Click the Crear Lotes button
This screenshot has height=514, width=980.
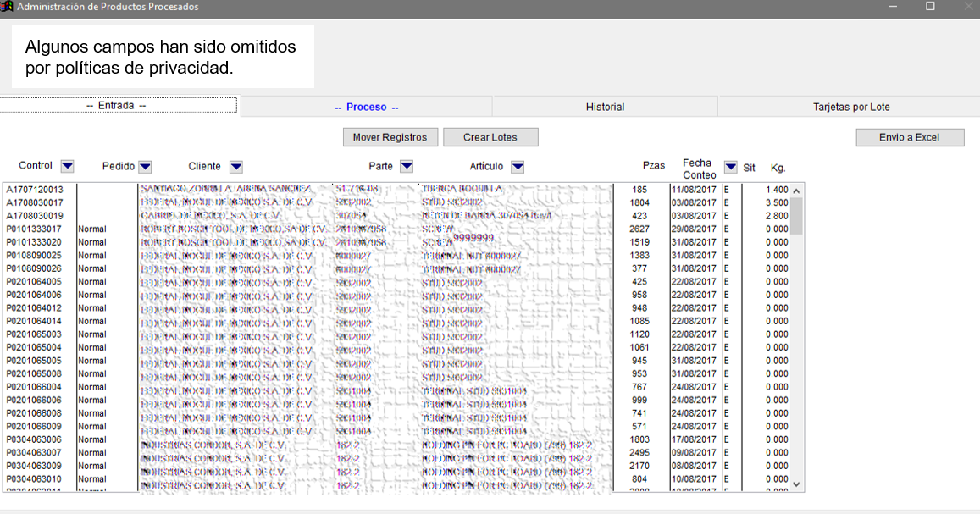point(490,137)
